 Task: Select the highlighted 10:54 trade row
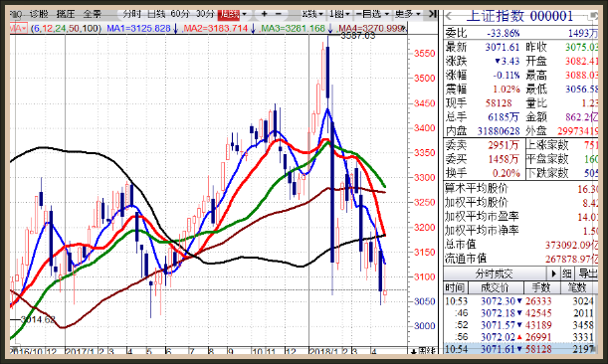[520, 349]
